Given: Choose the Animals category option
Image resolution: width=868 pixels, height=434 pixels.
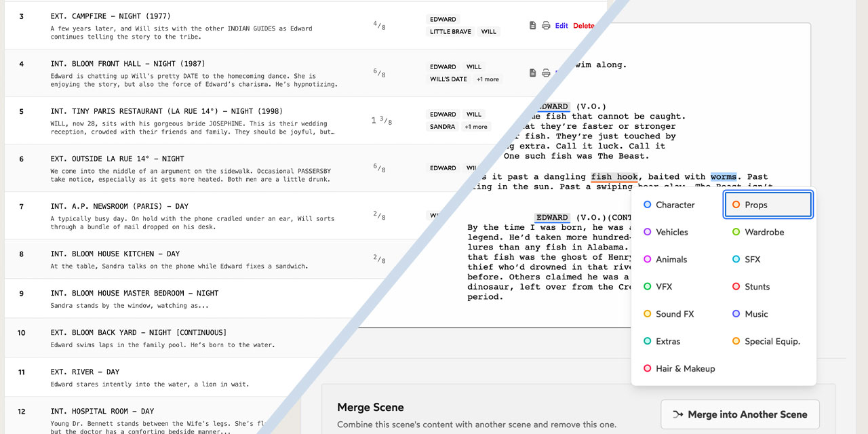Looking at the screenshot, I should pyautogui.click(x=671, y=259).
